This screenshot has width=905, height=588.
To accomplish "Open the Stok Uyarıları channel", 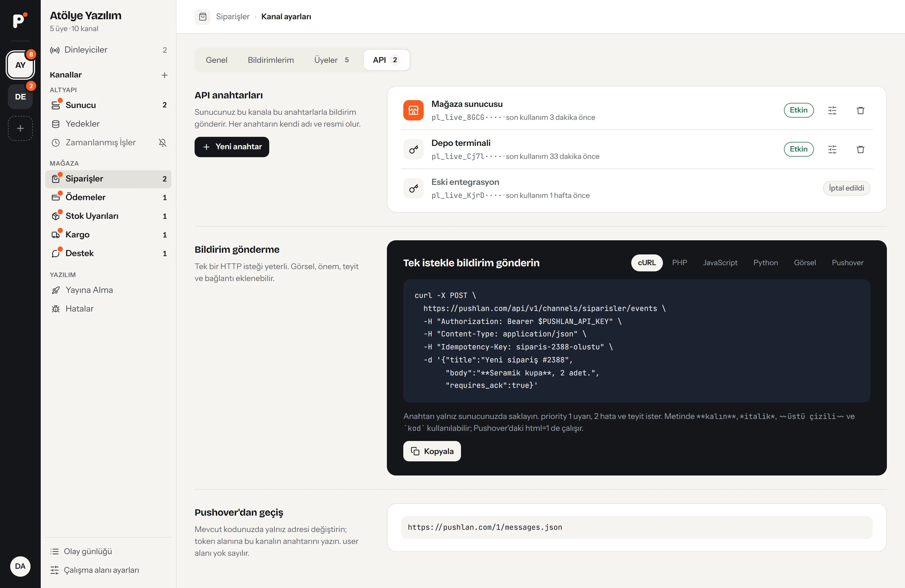I will tap(108, 216).
